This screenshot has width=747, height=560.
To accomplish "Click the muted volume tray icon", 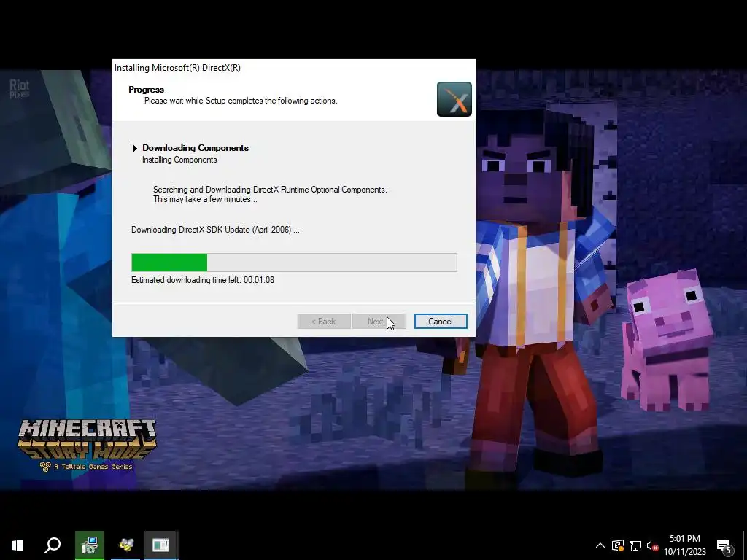I will [x=653, y=545].
